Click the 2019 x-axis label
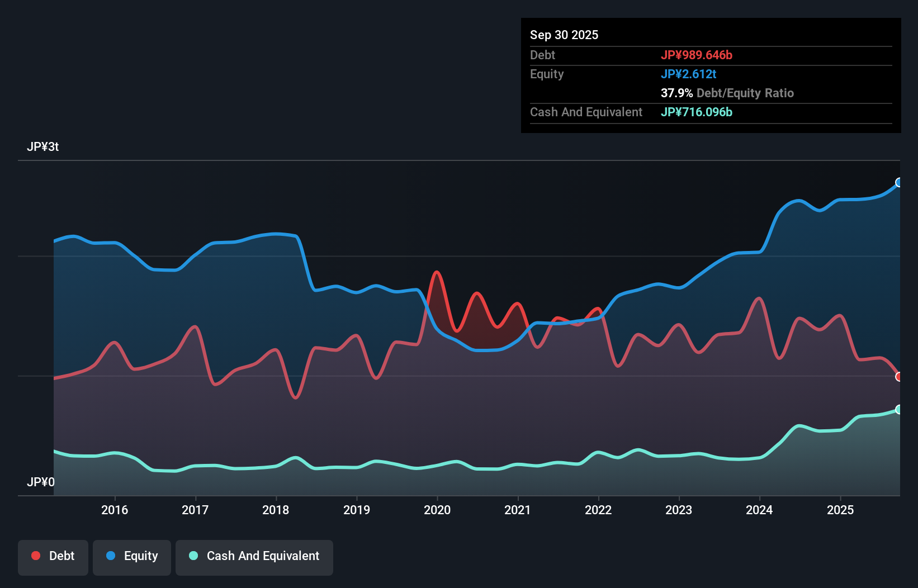Screen dimensions: 918x588 357,510
